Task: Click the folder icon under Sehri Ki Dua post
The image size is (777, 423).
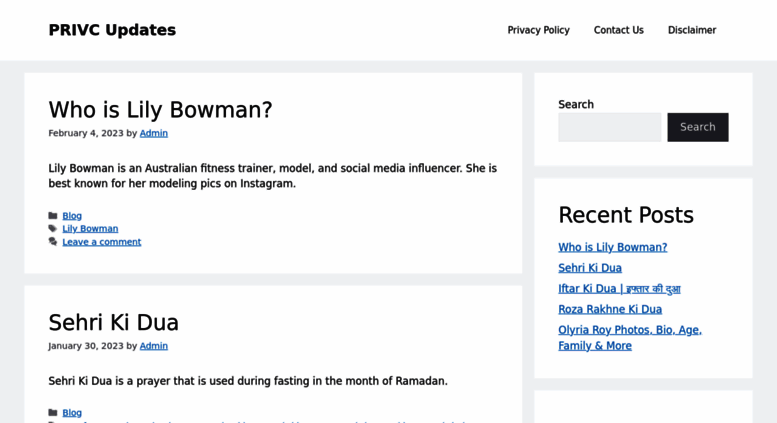Action: tap(53, 413)
